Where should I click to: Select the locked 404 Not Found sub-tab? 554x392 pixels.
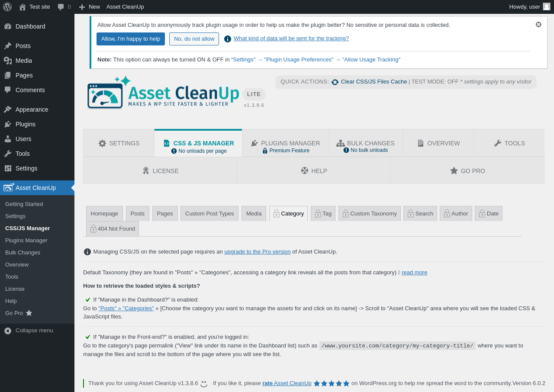pyautogui.click(x=113, y=229)
